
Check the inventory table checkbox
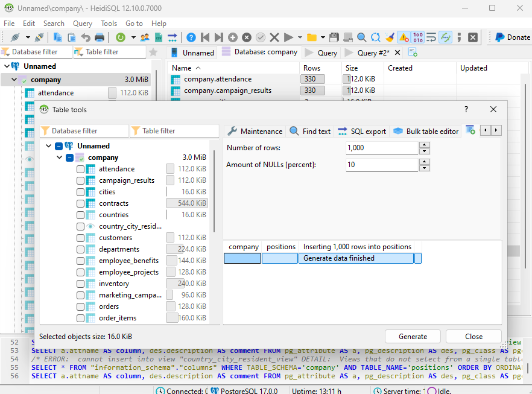80,284
